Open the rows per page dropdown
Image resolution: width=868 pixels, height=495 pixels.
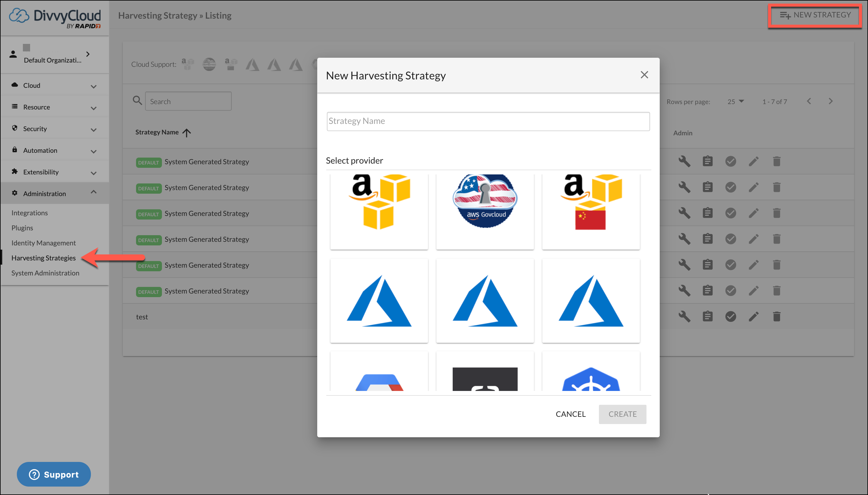tap(736, 102)
